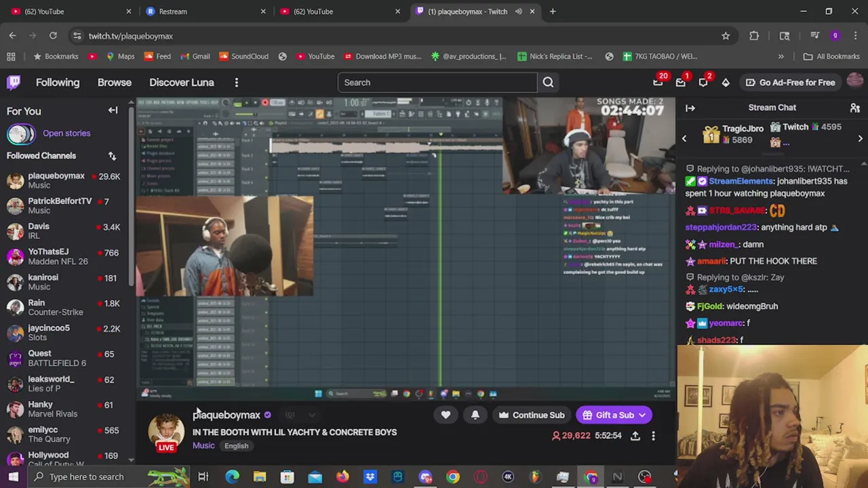
Task: Open stream options three-dot menu
Action: (x=653, y=436)
